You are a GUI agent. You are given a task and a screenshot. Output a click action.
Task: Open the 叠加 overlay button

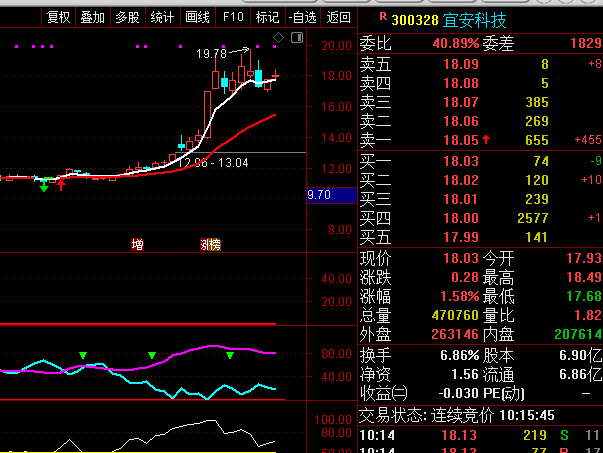pyautogui.click(x=93, y=17)
